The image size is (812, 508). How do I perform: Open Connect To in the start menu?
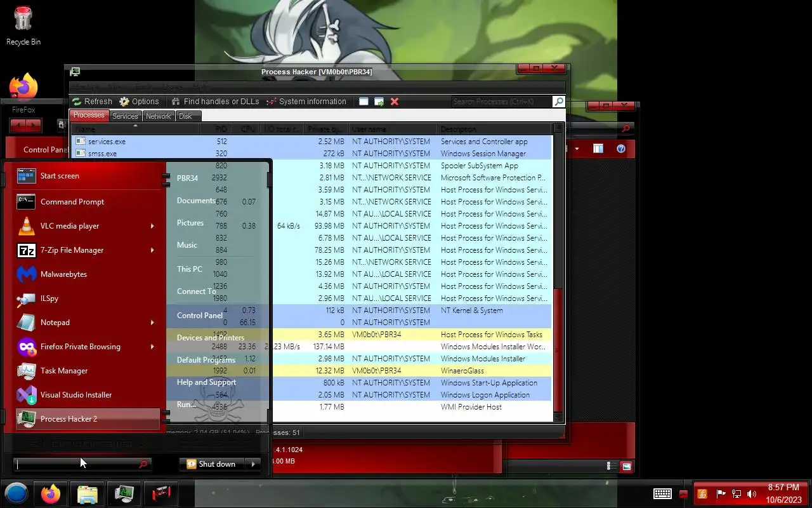pos(196,291)
